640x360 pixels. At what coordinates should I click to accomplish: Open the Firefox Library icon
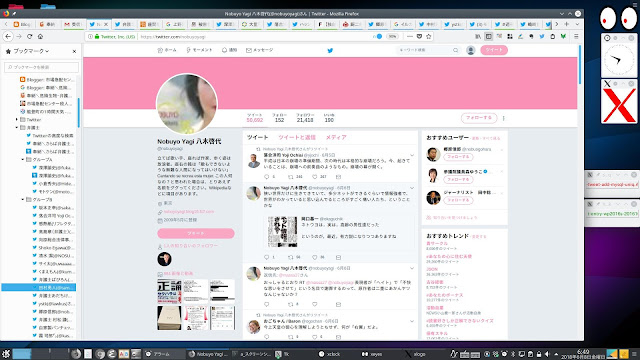478,36
